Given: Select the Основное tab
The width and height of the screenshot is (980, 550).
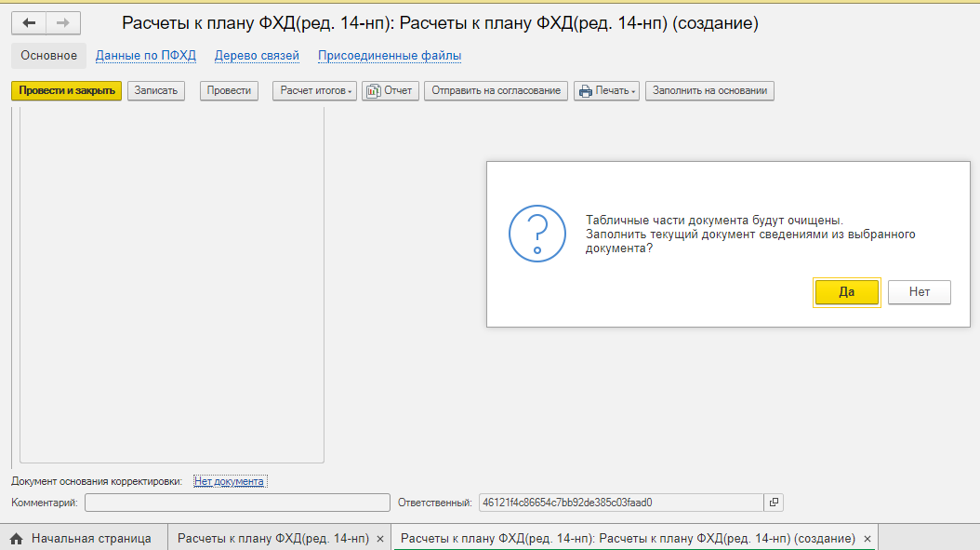Looking at the screenshot, I should pos(48,56).
